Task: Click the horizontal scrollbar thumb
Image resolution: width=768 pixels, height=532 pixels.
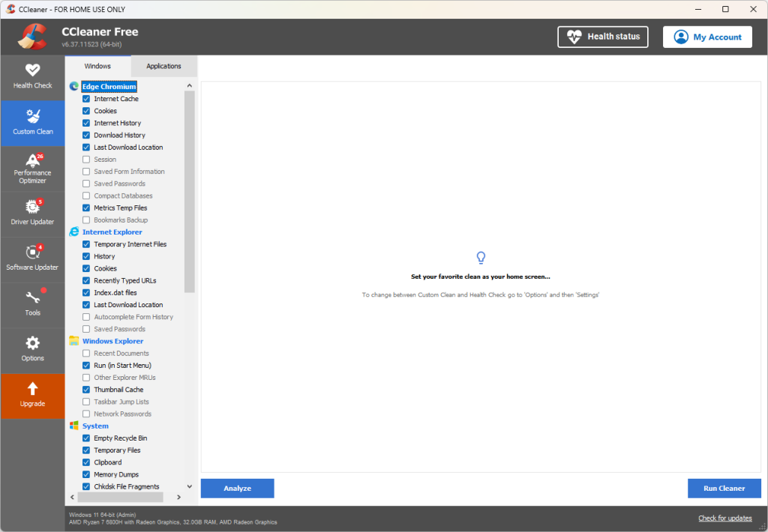Action: (x=121, y=498)
